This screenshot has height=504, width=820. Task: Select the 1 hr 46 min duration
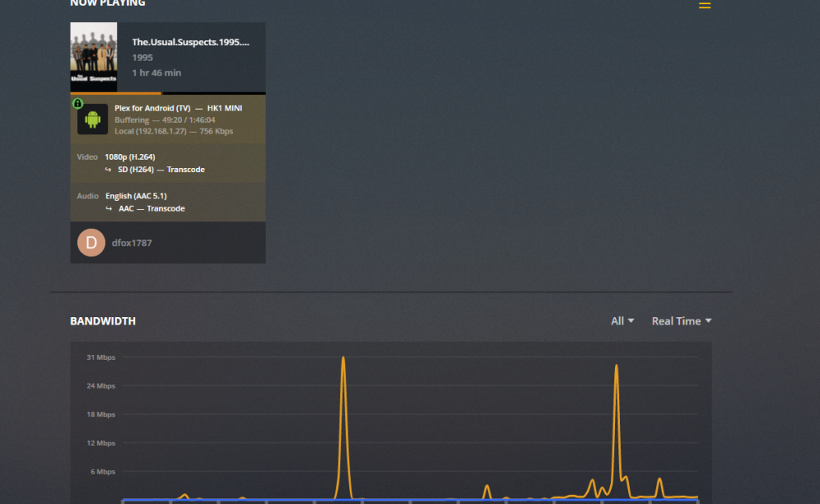157,73
